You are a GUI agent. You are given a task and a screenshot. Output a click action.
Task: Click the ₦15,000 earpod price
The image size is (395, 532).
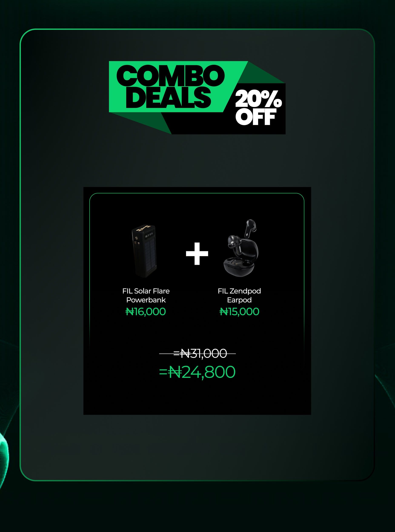click(x=239, y=312)
